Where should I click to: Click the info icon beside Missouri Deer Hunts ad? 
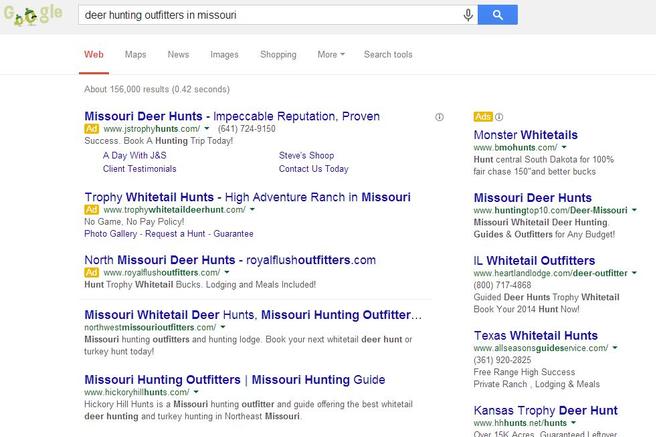(439, 117)
